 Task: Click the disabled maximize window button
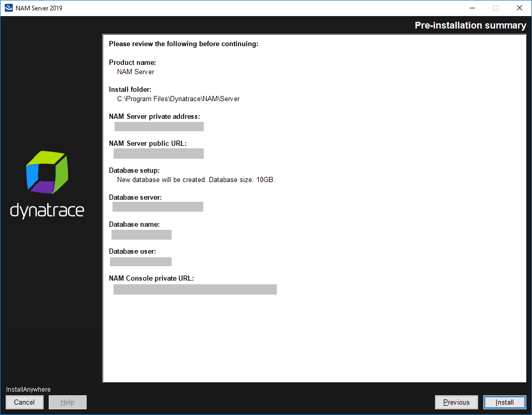pyautogui.click(x=496, y=8)
